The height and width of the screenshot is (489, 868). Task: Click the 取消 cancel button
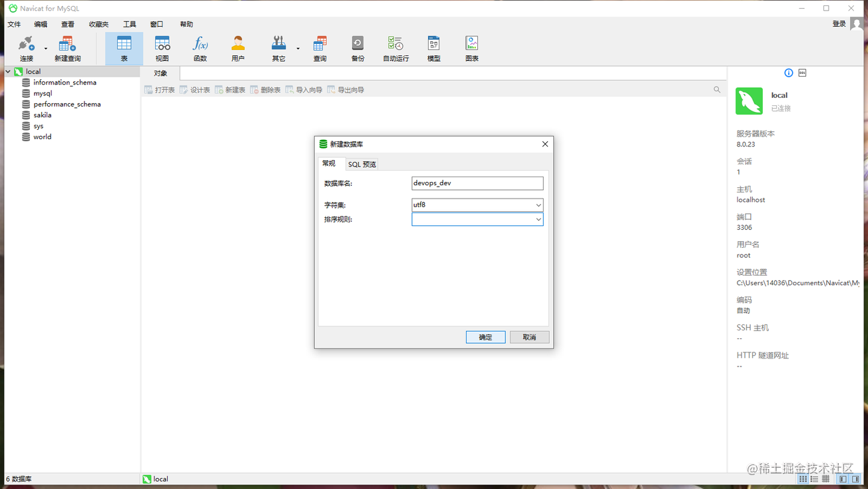tap(529, 337)
